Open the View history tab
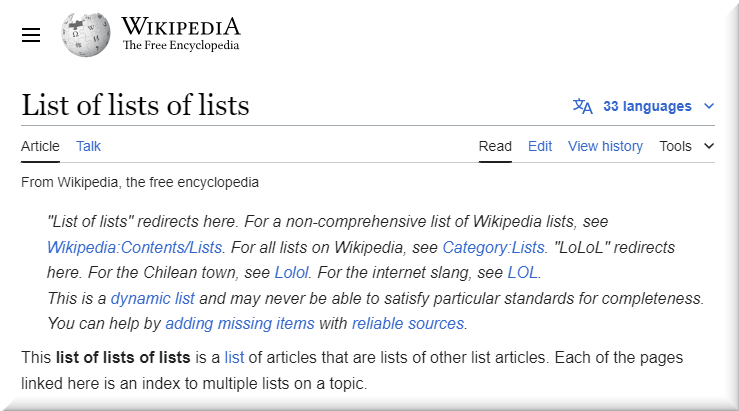 (x=605, y=146)
